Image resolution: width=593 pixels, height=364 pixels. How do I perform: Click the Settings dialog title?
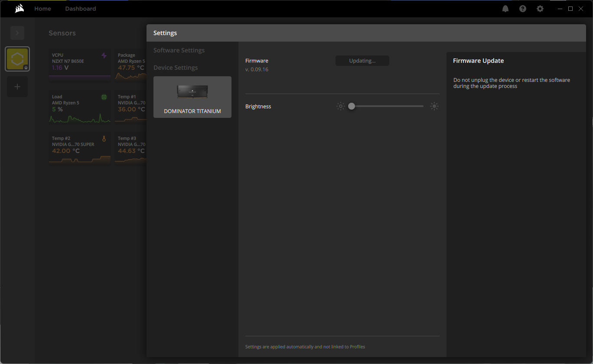(165, 33)
